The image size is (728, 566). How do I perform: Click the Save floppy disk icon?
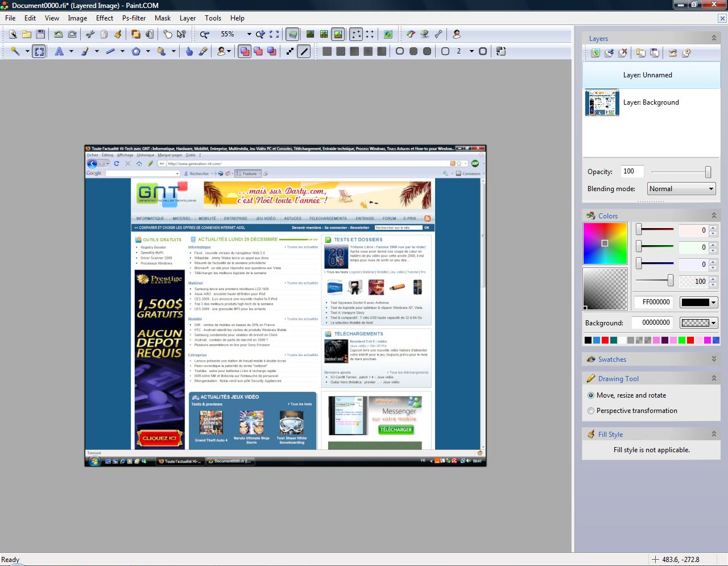40,34
